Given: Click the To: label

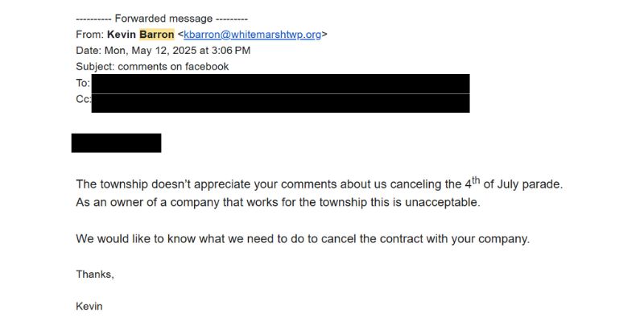Looking at the screenshot, I should pyautogui.click(x=83, y=84).
